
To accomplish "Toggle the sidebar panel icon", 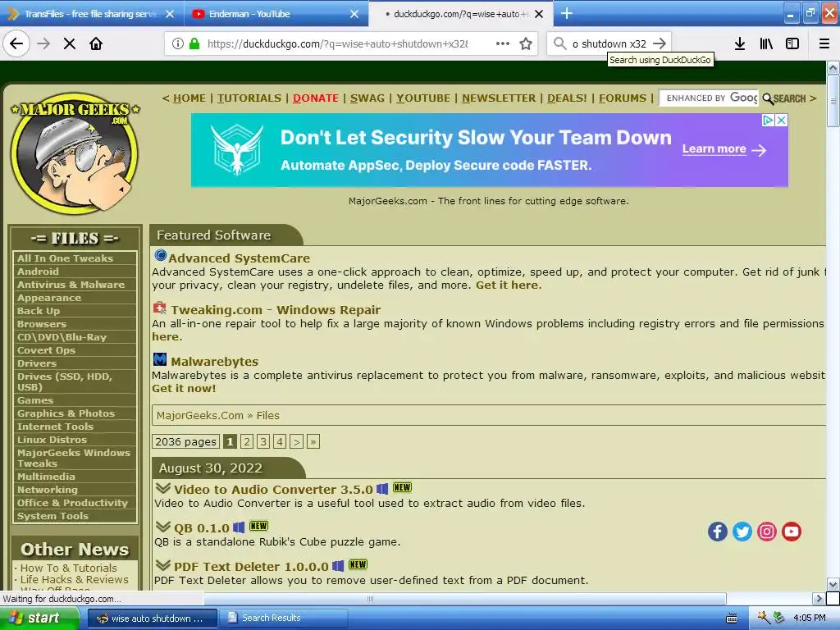I will (792, 43).
